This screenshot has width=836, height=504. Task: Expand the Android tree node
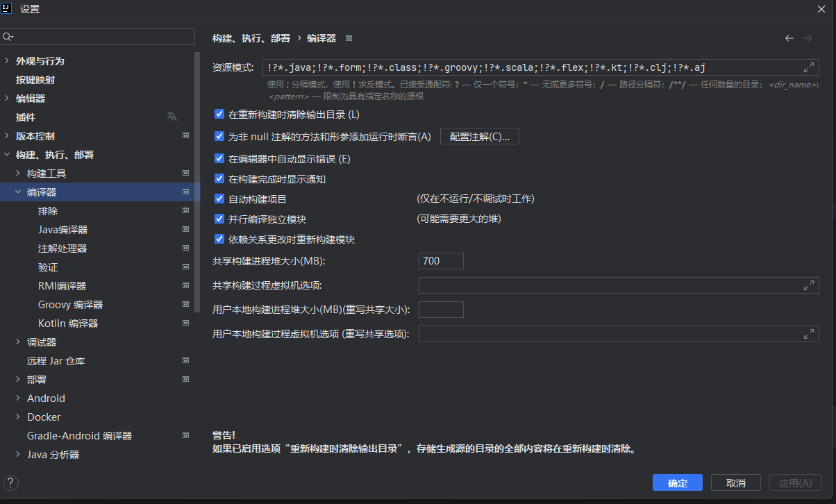coord(18,398)
